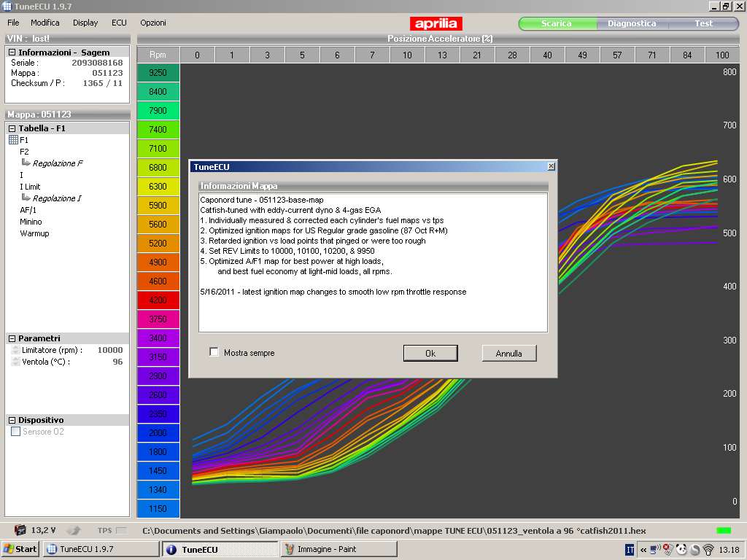Select the Warmup table item
The width and height of the screenshot is (747, 560).
[x=34, y=233]
